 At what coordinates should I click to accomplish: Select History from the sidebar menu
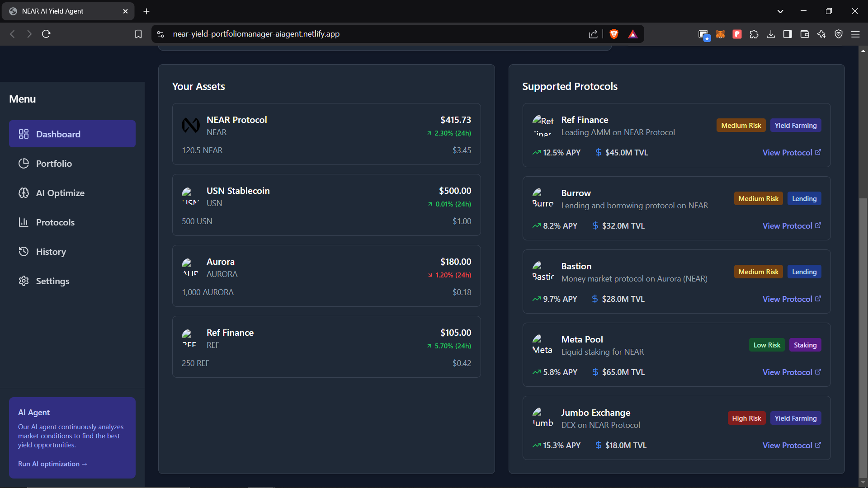pos(51,252)
